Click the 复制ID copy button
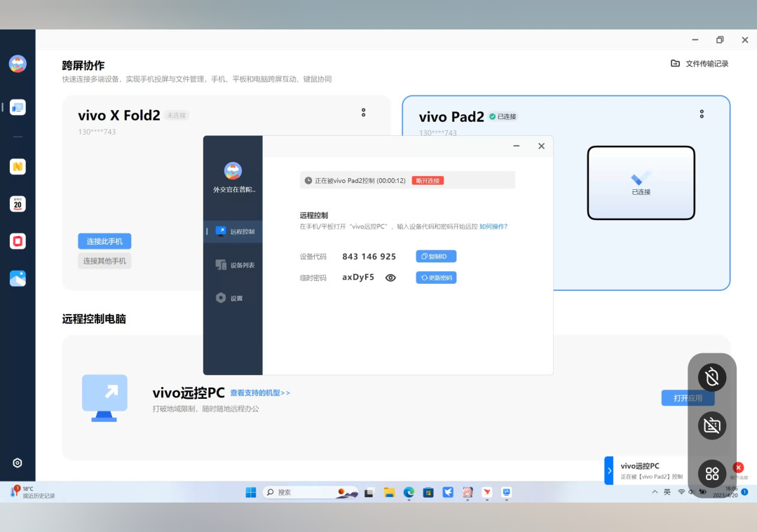The height and width of the screenshot is (532, 757). [x=436, y=257]
